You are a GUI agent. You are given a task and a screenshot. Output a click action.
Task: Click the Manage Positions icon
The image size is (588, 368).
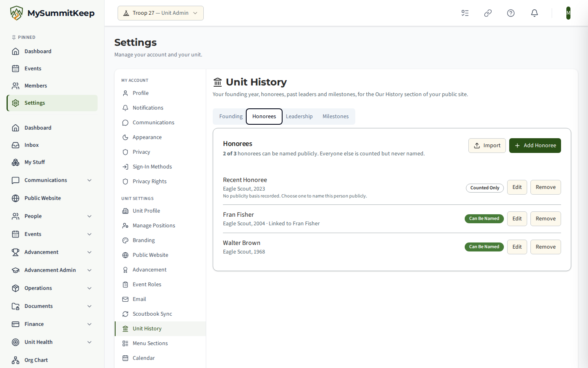click(x=125, y=226)
